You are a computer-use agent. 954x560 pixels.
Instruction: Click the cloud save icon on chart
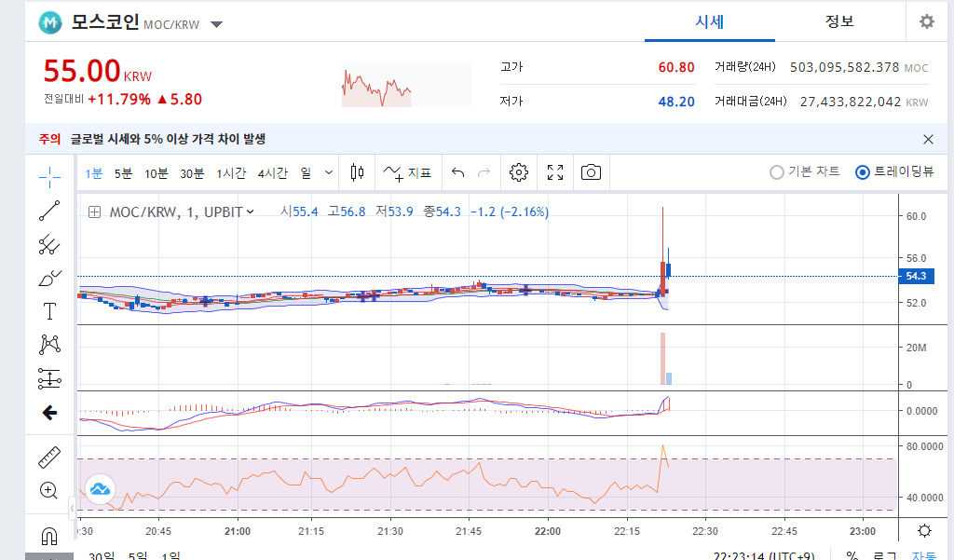tap(100, 489)
